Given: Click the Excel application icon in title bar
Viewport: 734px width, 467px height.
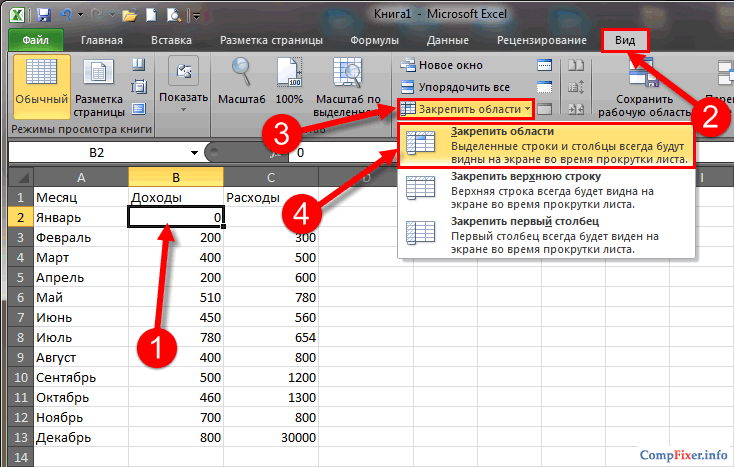Looking at the screenshot, I should coord(17,15).
